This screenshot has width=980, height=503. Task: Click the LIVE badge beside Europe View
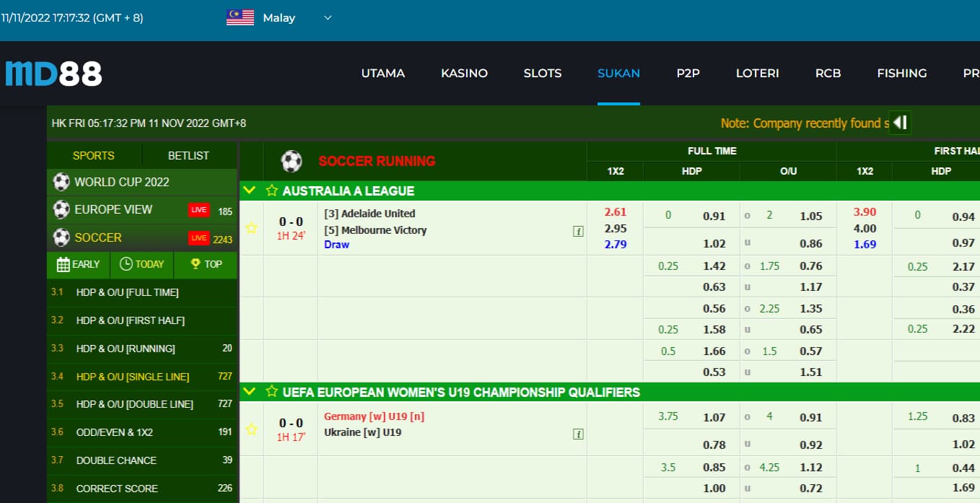tap(198, 210)
